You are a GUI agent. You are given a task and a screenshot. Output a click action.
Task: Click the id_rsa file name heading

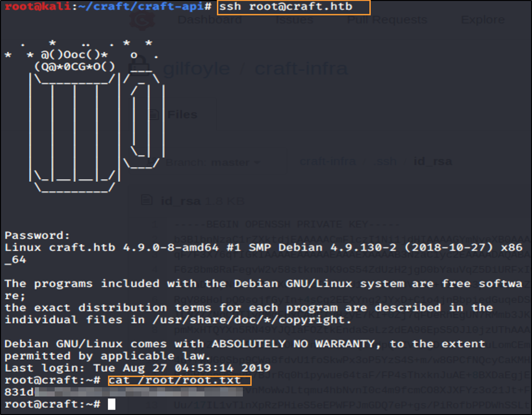point(180,201)
